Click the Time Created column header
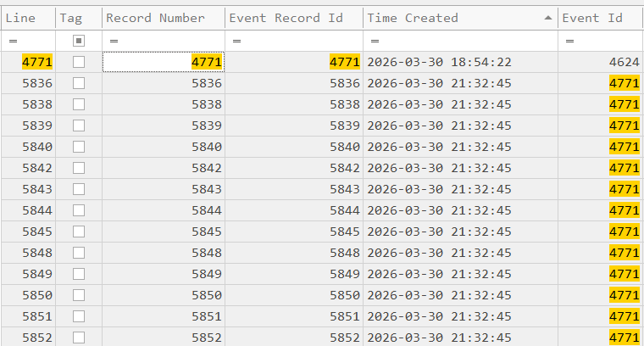This screenshot has width=644, height=346. (460, 18)
